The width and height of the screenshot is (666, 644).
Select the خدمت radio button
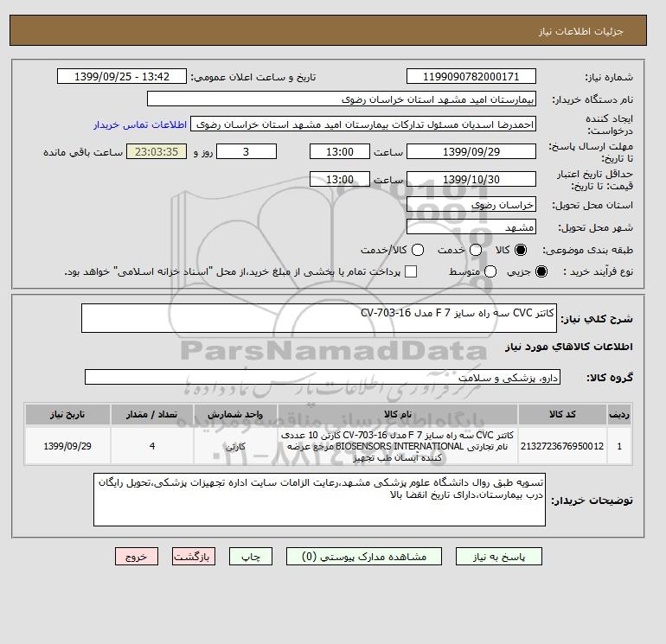(476, 250)
